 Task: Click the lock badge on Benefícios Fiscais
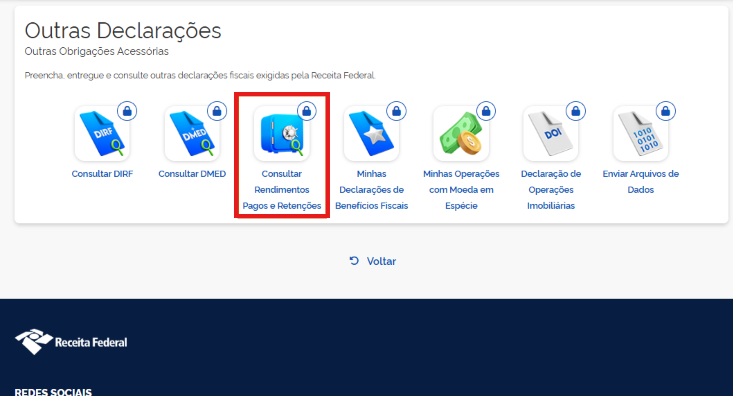click(x=396, y=111)
